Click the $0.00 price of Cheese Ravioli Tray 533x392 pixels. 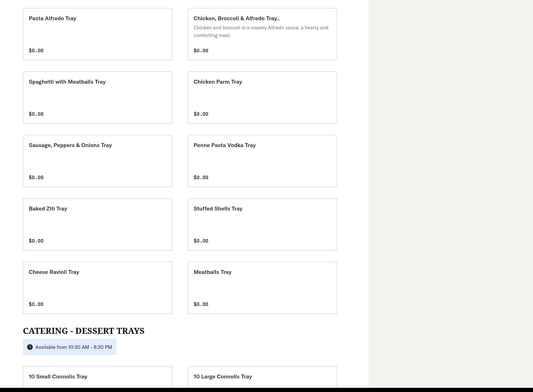pos(36,304)
